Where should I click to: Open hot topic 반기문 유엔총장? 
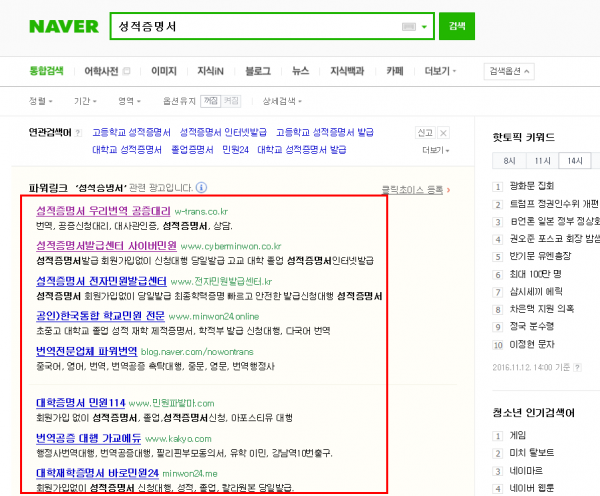click(x=540, y=256)
